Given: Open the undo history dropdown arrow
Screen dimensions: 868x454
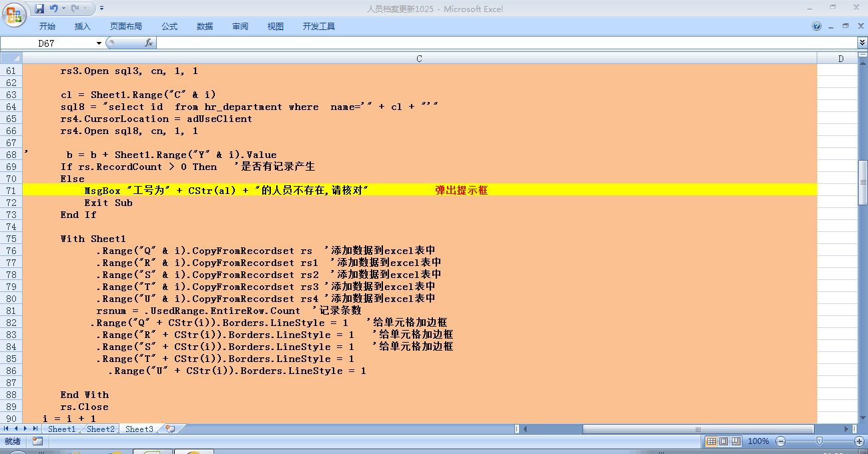Looking at the screenshot, I should click(x=63, y=9).
